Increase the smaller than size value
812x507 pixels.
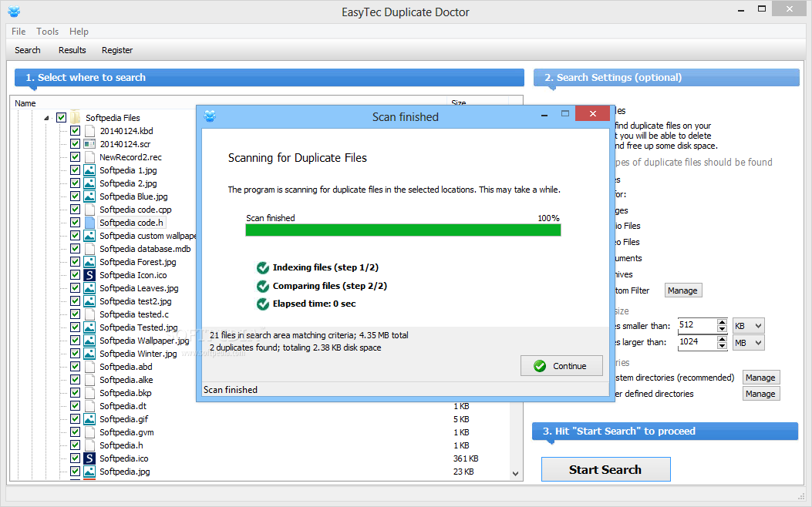pyautogui.click(x=722, y=322)
